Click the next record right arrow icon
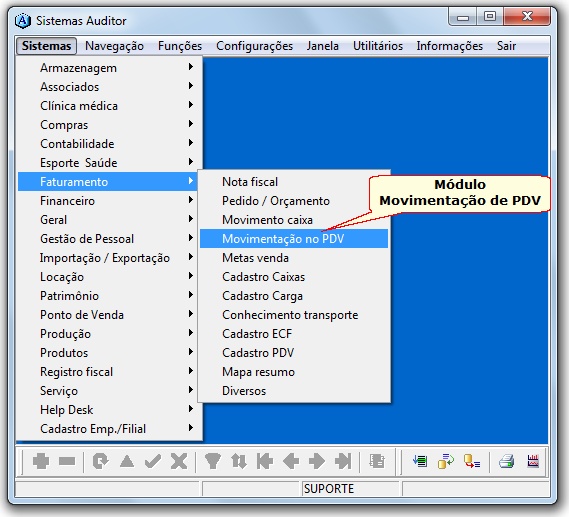The image size is (569, 517). (317, 461)
